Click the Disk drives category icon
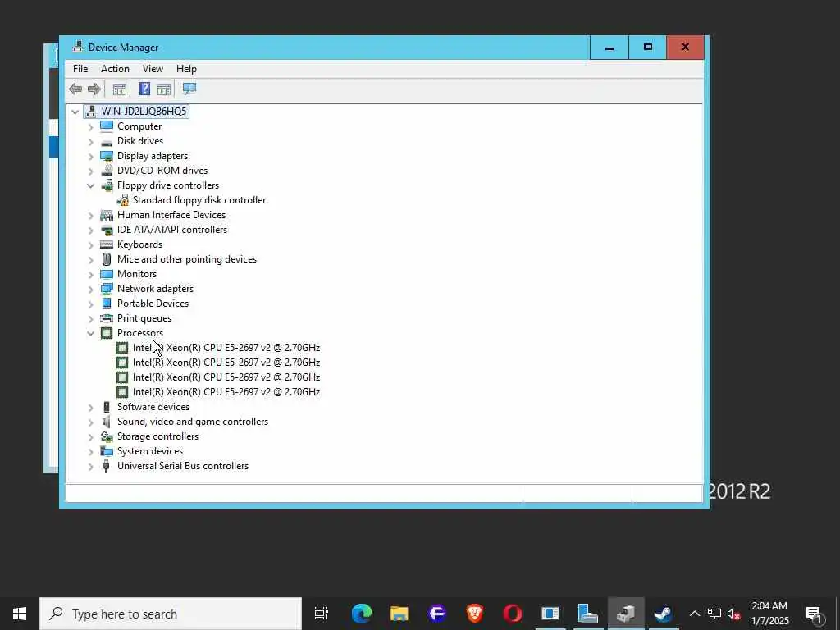Viewport: 840px width, 630px height. pos(107,141)
